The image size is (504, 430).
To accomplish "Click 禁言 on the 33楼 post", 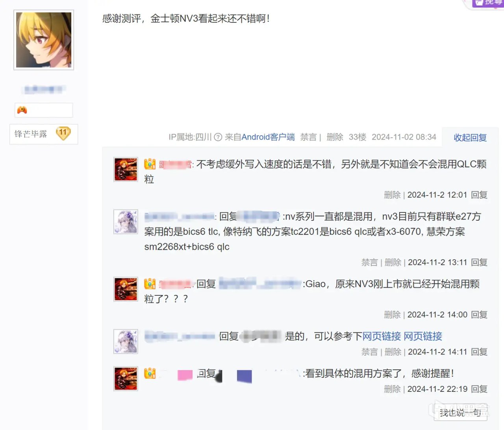I will point(308,137).
